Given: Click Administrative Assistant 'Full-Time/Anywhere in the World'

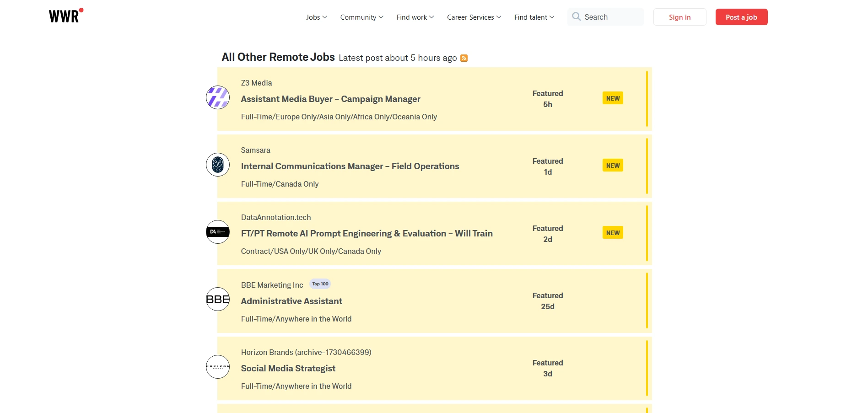Looking at the screenshot, I should pos(296,319).
